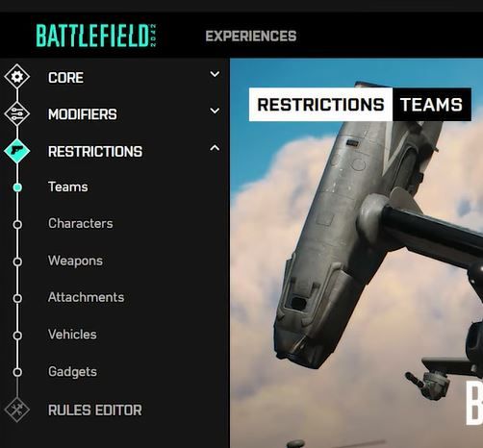Click the Core gear diamond icon

[17, 77]
